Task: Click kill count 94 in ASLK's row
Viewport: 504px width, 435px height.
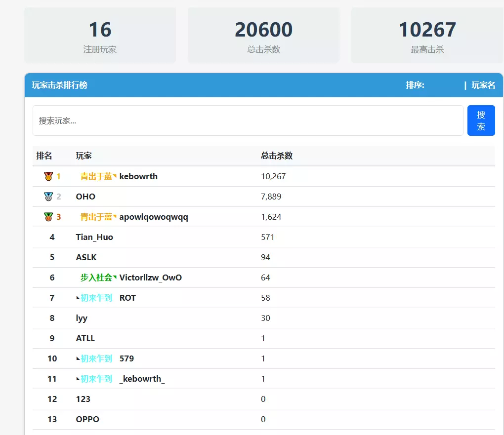Action: [265, 257]
